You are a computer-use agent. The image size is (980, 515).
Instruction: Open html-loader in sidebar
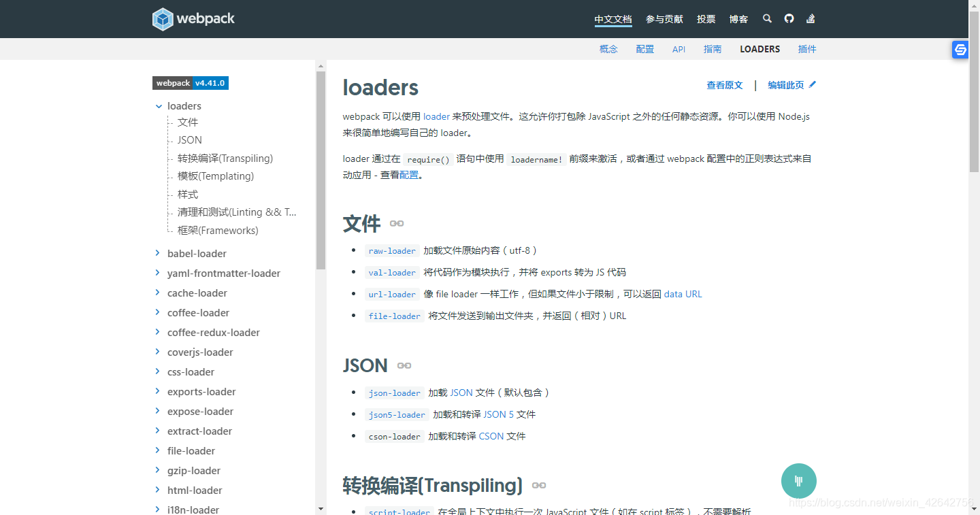pos(195,490)
